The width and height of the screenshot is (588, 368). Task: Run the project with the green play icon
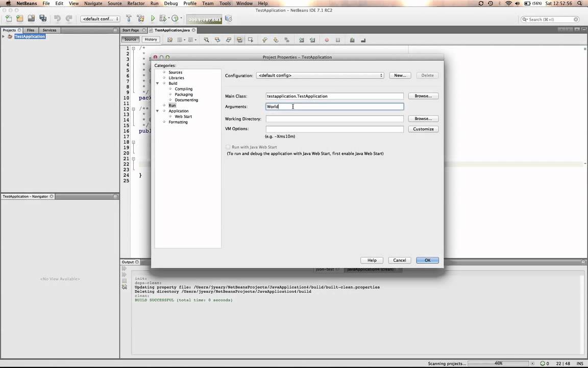pyautogui.click(x=153, y=18)
